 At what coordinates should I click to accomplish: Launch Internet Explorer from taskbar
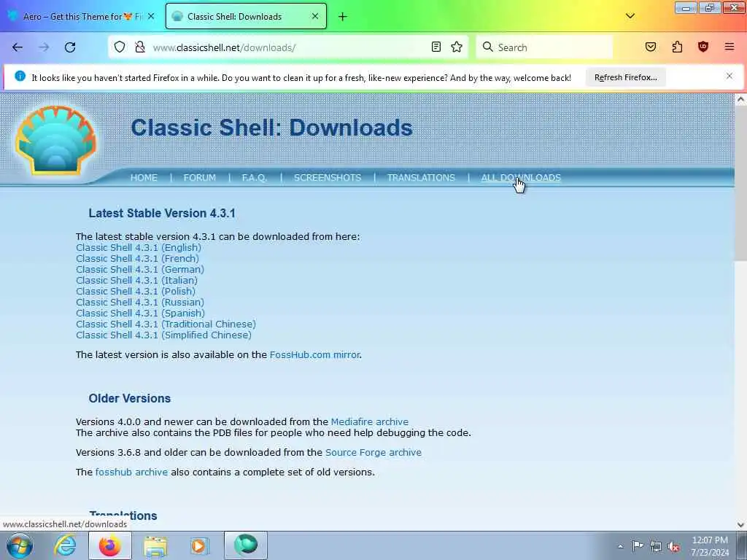click(65, 545)
